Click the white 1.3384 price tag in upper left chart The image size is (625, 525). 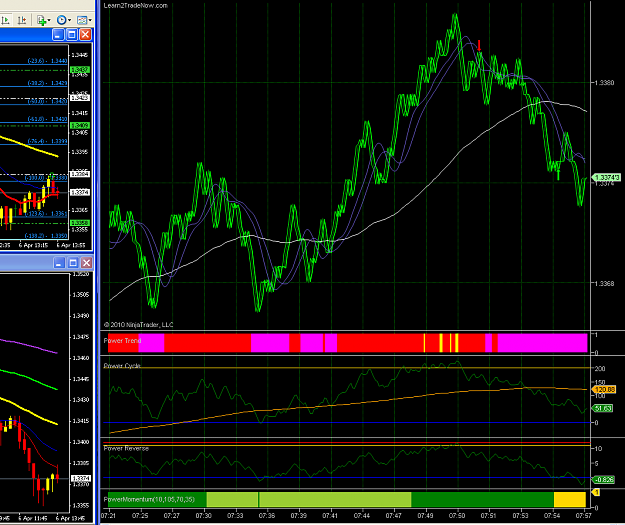click(x=80, y=174)
